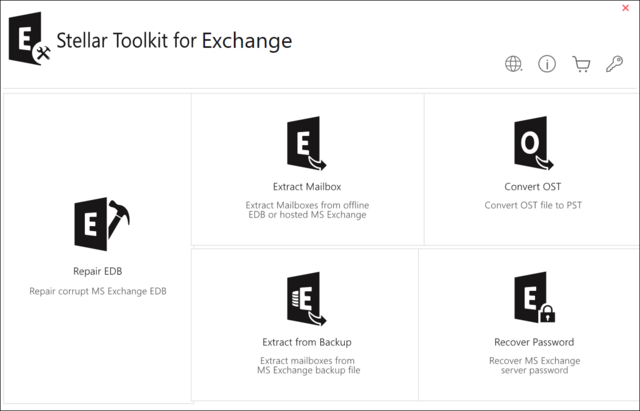Click the globe language icon
This screenshot has height=411, width=640.
coord(513,64)
